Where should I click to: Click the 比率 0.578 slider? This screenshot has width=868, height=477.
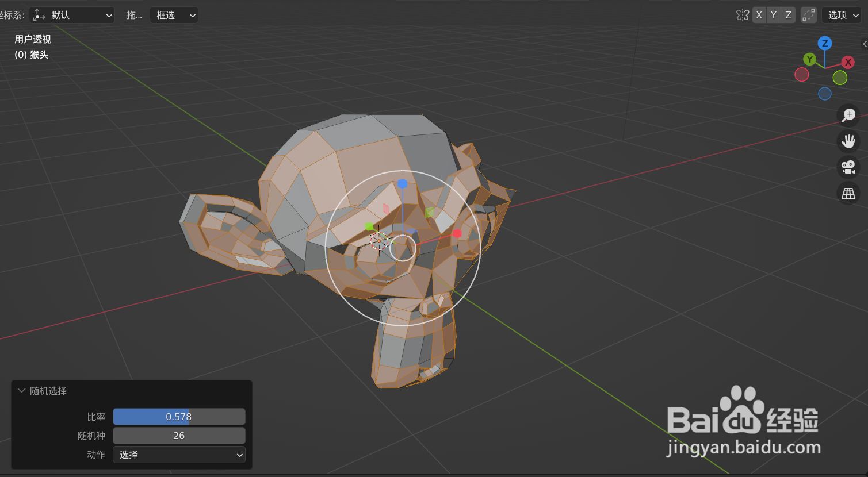(179, 417)
